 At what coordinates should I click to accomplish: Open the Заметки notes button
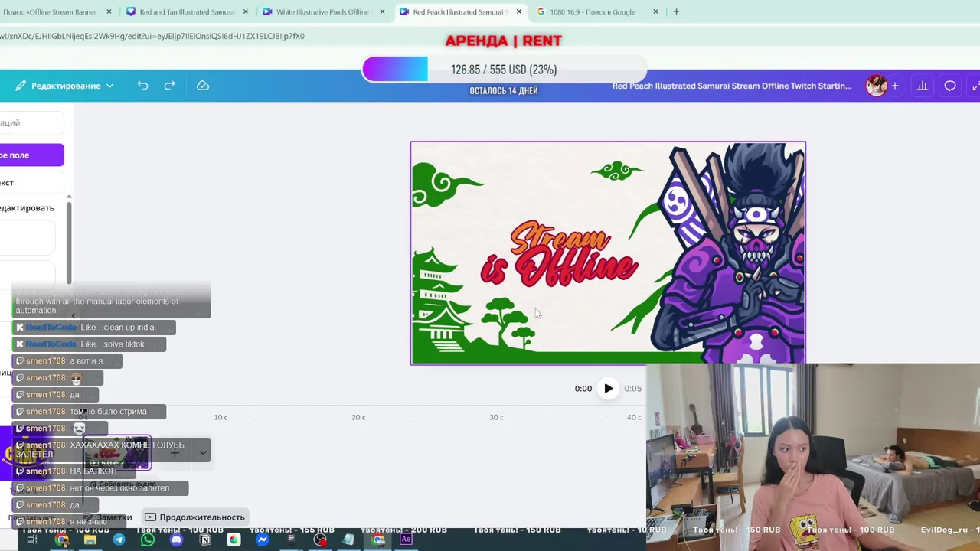click(109, 517)
